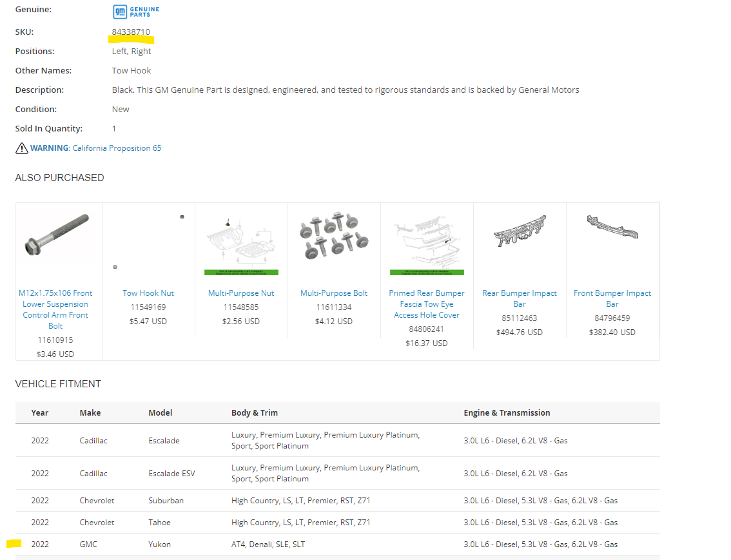
Task: Click the Tow Hook other-names value
Action: point(132,70)
